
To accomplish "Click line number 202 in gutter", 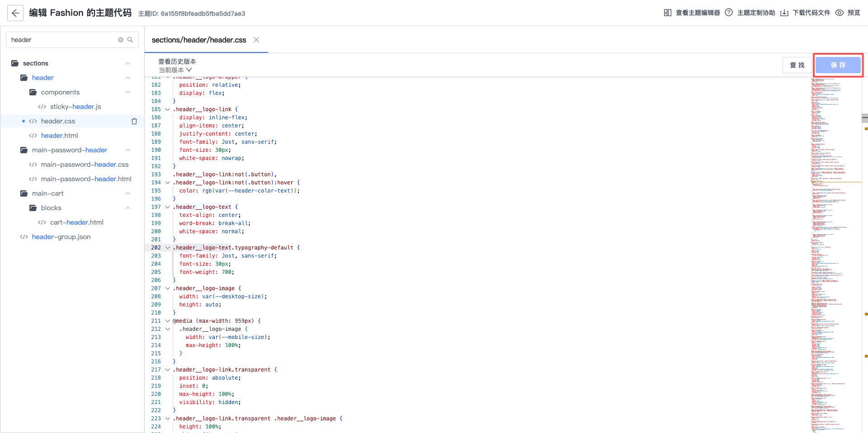I will [156, 248].
